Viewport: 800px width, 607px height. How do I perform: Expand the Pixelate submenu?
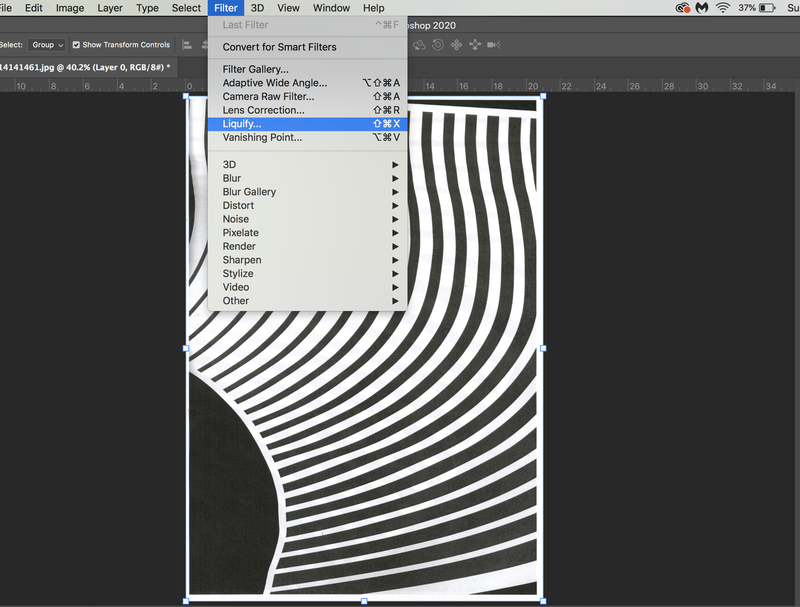307,233
